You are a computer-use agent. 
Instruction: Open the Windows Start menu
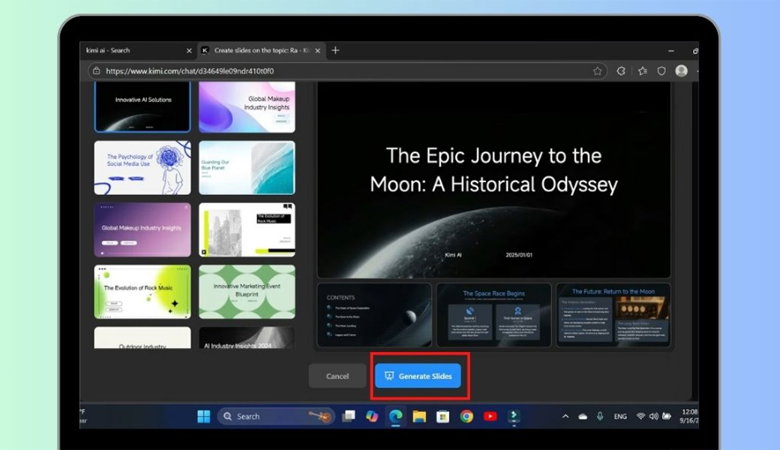click(x=203, y=416)
